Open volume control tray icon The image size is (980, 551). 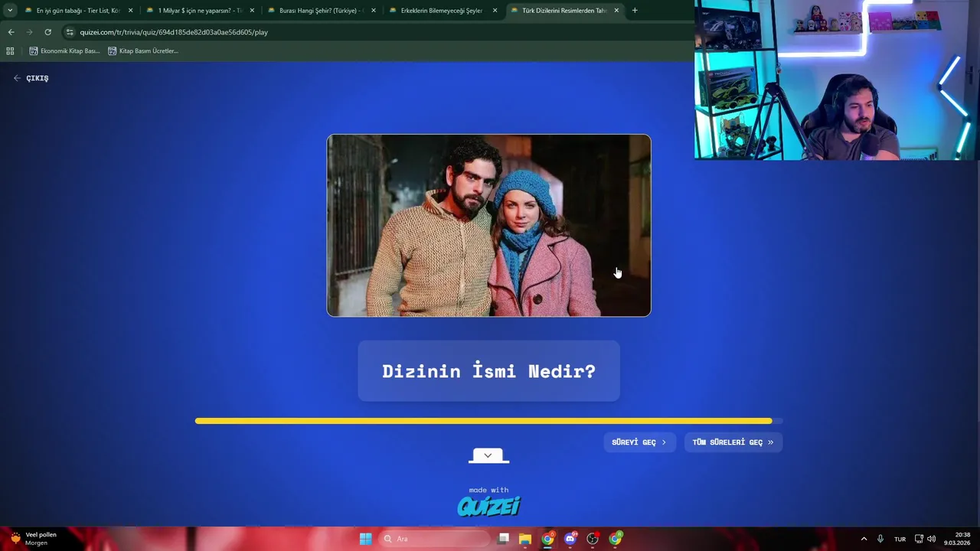click(931, 539)
